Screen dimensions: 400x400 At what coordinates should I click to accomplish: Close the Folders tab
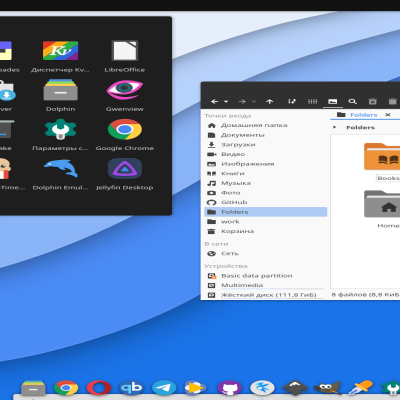388,115
